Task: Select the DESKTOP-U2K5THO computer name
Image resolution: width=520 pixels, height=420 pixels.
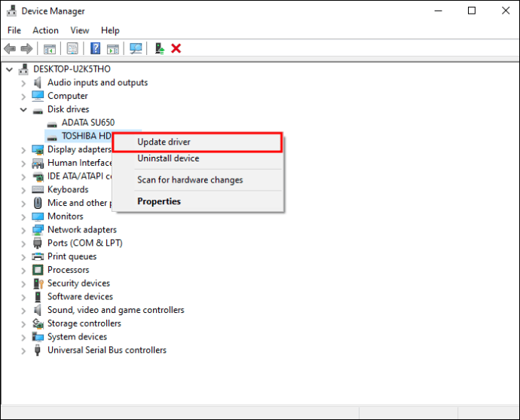Action: [x=72, y=69]
